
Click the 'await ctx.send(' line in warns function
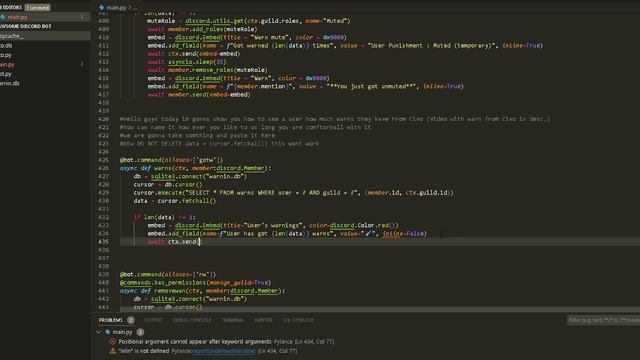tap(174, 242)
